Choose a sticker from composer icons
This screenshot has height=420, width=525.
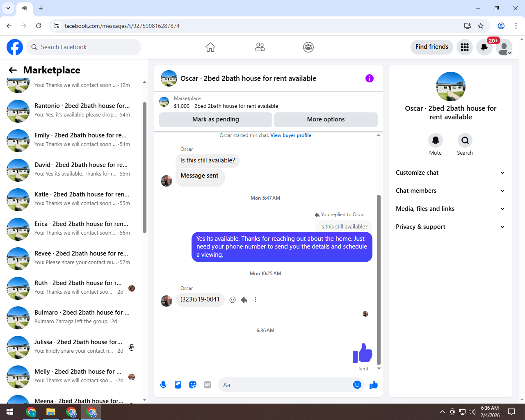pyautogui.click(x=193, y=385)
